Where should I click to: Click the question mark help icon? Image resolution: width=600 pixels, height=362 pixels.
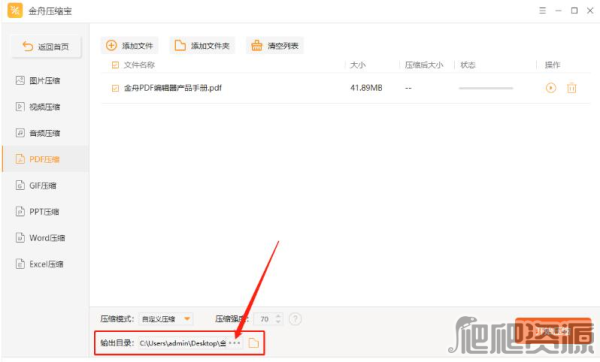pyautogui.click(x=295, y=319)
